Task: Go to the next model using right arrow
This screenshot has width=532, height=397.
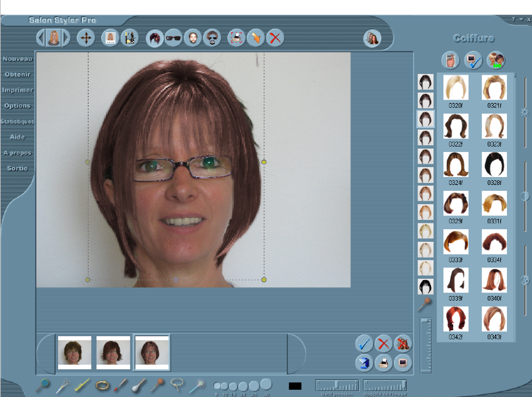Action: tap(66, 38)
